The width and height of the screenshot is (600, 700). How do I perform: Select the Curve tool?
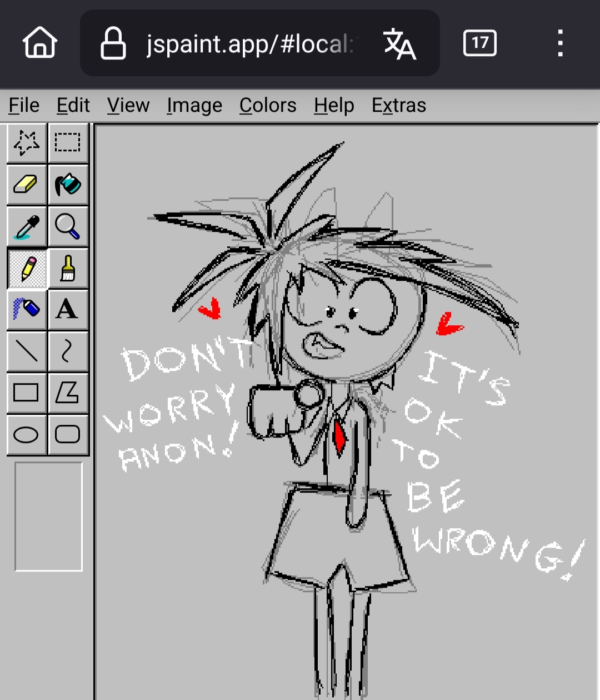pyautogui.click(x=68, y=351)
